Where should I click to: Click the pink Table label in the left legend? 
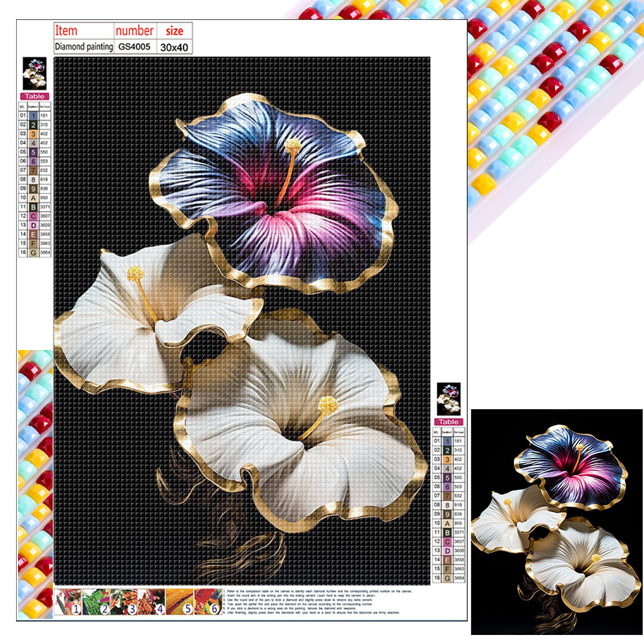[x=34, y=97]
